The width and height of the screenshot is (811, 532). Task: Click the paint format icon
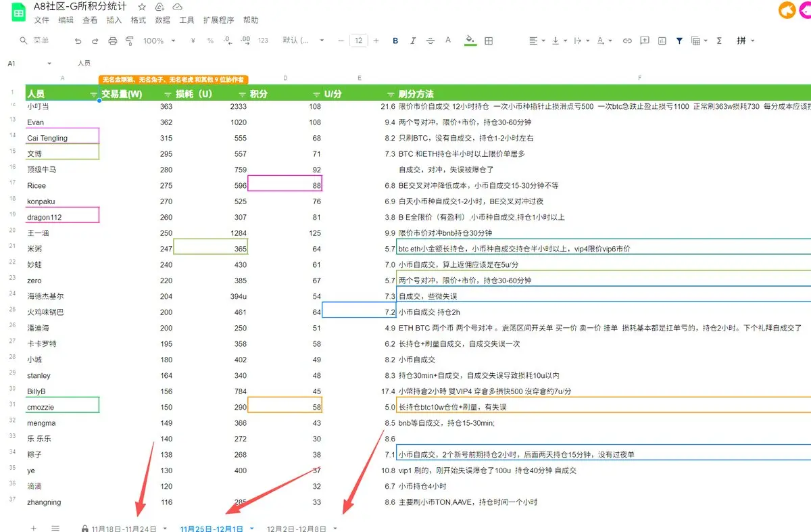click(129, 41)
